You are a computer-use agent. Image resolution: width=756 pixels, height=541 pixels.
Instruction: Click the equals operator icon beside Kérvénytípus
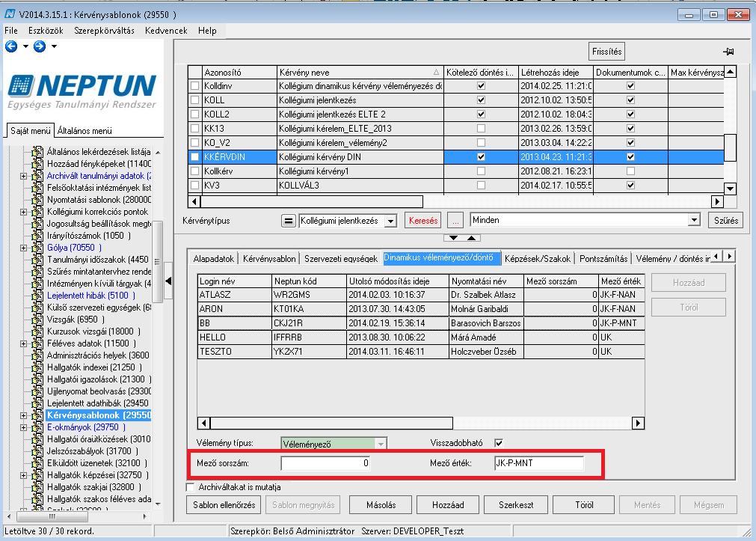[x=288, y=221]
